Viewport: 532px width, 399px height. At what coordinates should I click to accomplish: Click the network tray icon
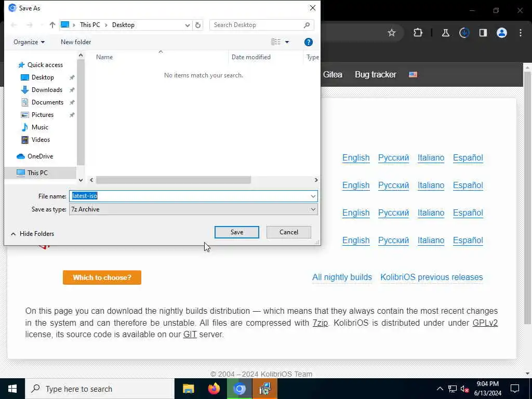click(x=453, y=389)
